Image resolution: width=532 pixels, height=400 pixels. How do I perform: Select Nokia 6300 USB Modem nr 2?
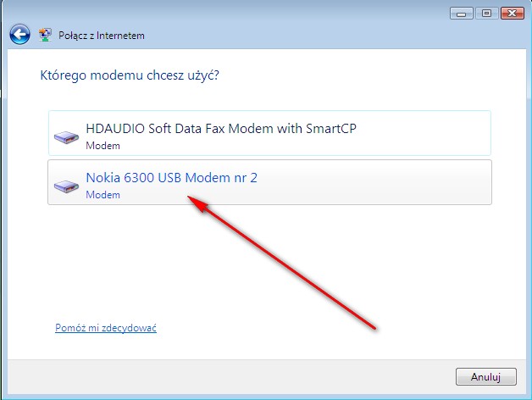click(x=269, y=182)
